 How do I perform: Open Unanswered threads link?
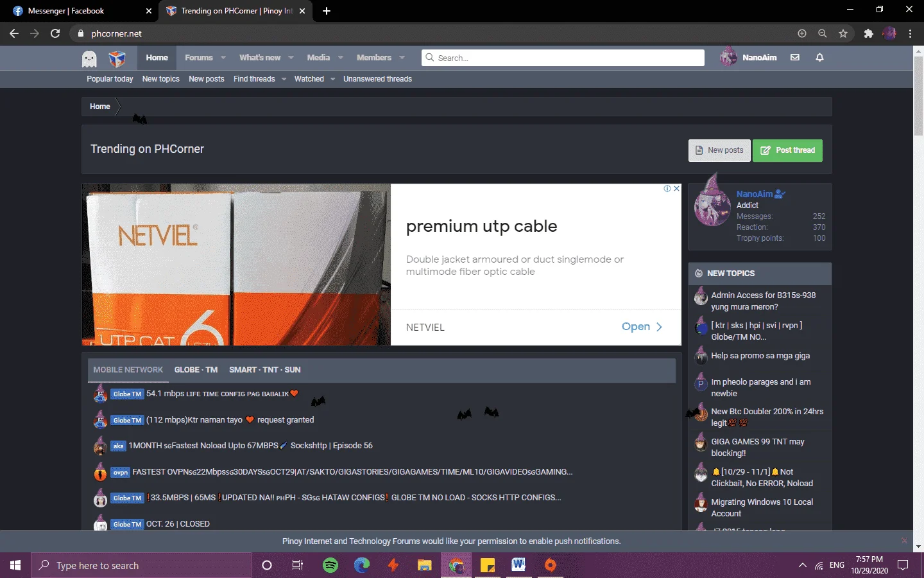(377, 79)
